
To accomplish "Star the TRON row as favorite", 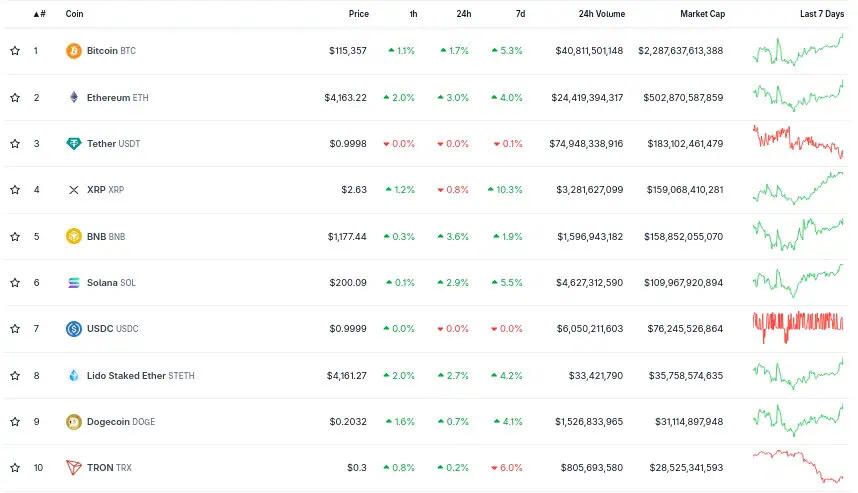I will 15,467.
